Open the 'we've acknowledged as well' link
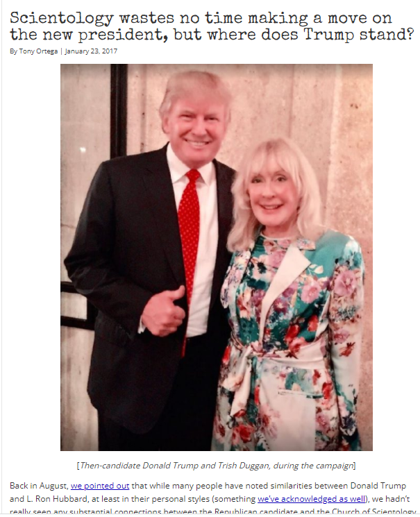This screenshot has height=517, width=420. [x=312, y=499]
